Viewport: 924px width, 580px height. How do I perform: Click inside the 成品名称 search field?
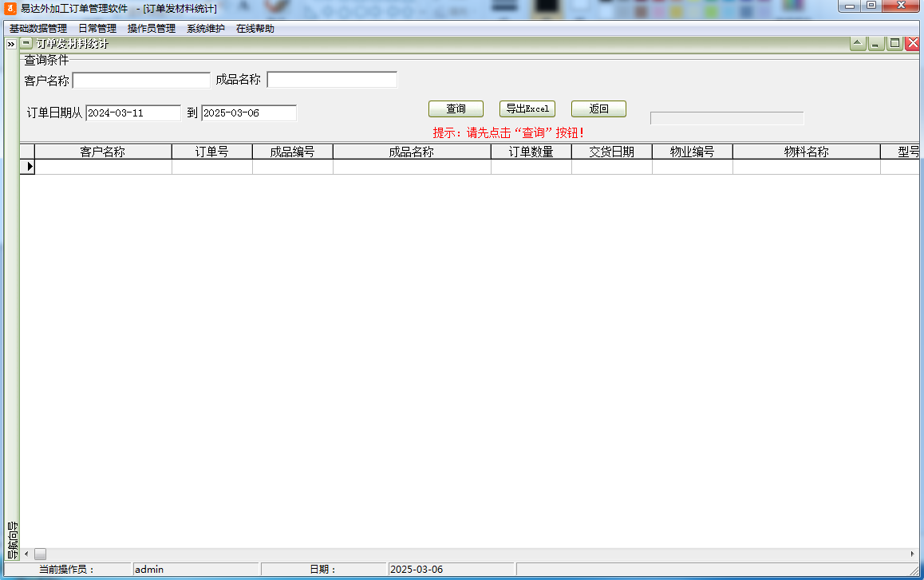click(332, 79)
